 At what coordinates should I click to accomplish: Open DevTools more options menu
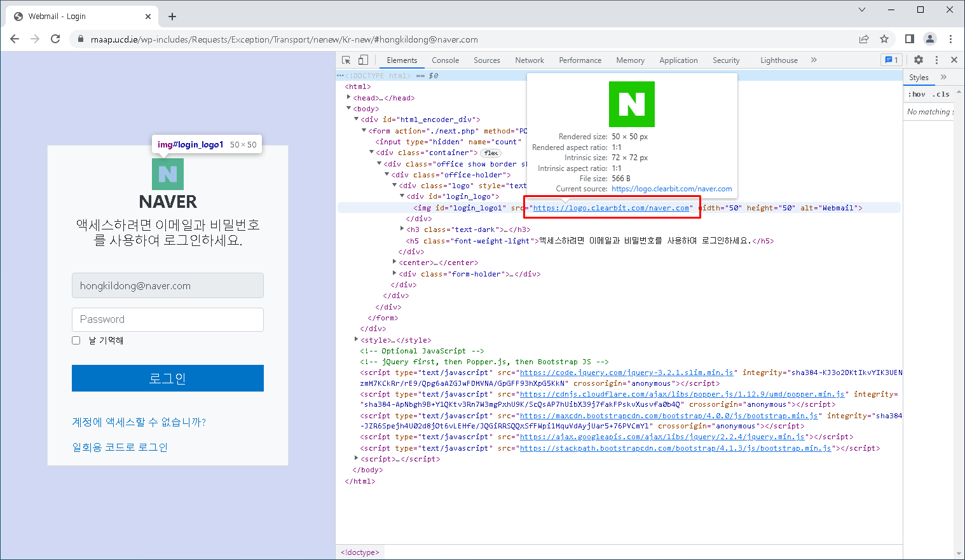point(936,60)
